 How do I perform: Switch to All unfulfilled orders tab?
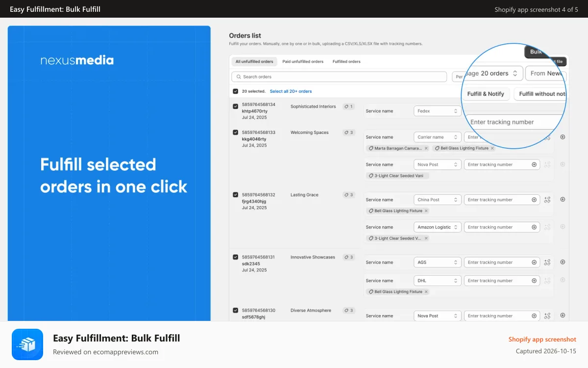click(254, 62)
